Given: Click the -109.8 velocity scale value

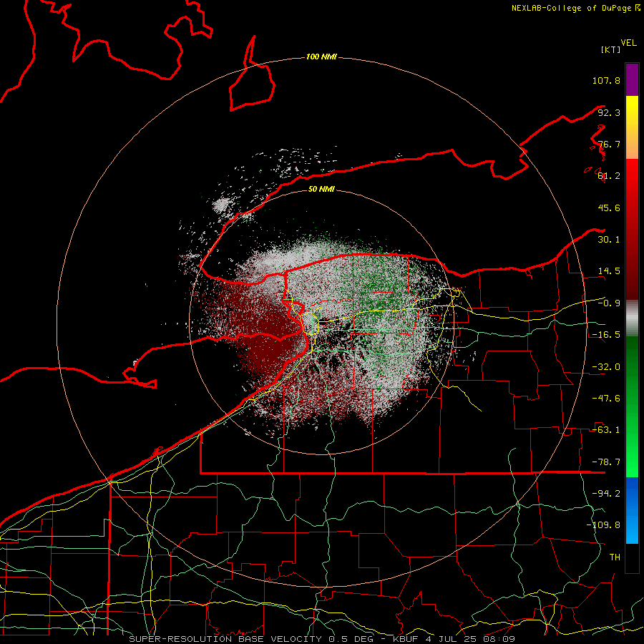Looking at the screenshot, I should [x=604, y=525].
